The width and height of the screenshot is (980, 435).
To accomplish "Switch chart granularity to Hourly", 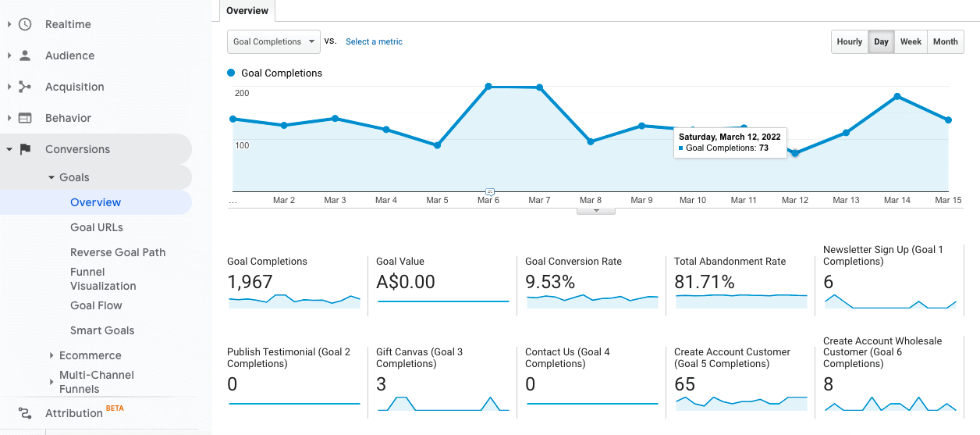I will tap(849, 42).
